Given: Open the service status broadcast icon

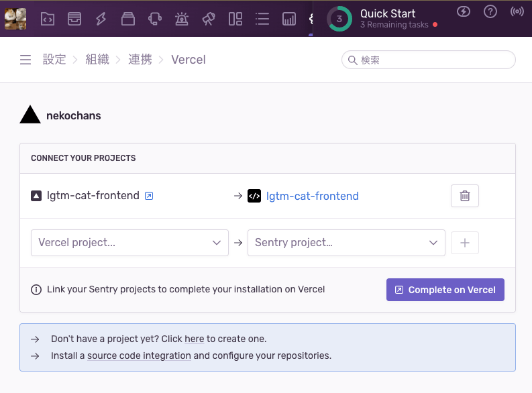Looking at the screenshot, I should 517,12.
